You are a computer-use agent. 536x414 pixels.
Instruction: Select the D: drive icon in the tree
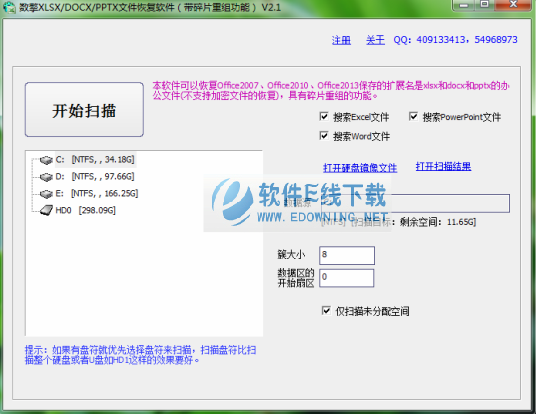[x=46, y=177]
